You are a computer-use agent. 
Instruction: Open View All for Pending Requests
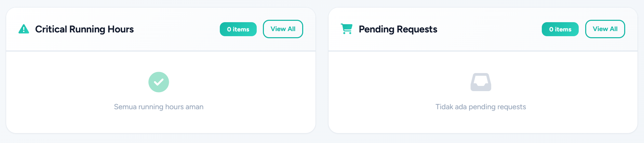point(605,29)
